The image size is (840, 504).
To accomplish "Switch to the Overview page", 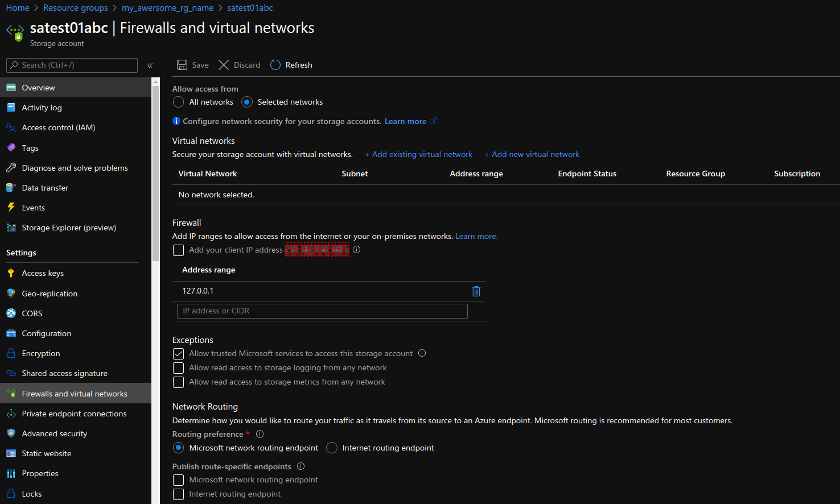I will click(x=39, y=88).
